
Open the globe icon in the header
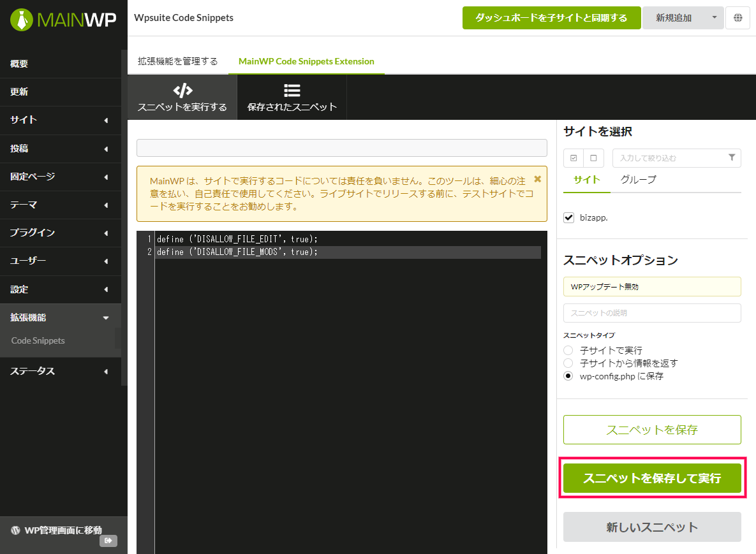click(737, 18)
